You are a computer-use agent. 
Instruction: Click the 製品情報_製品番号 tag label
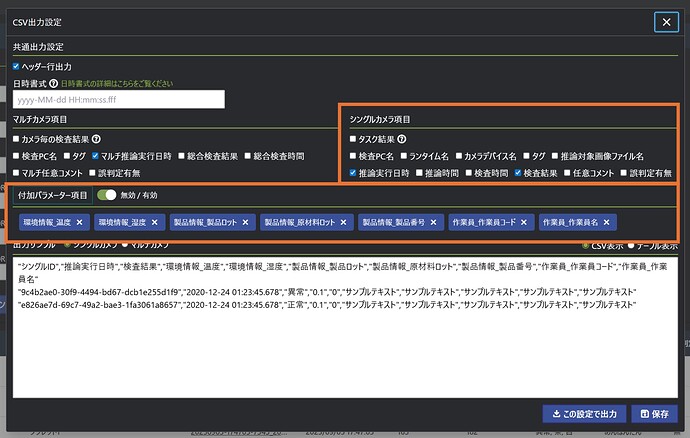(x=393, y=222)
